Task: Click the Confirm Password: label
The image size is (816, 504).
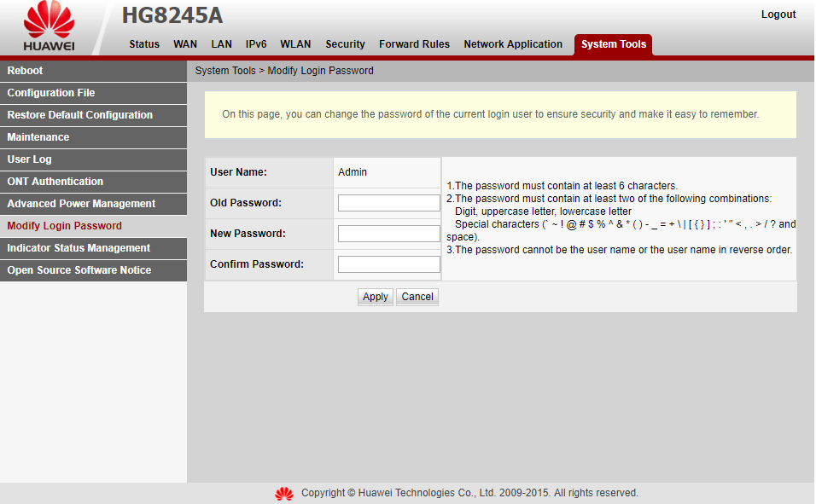Action: pos(257,264)
